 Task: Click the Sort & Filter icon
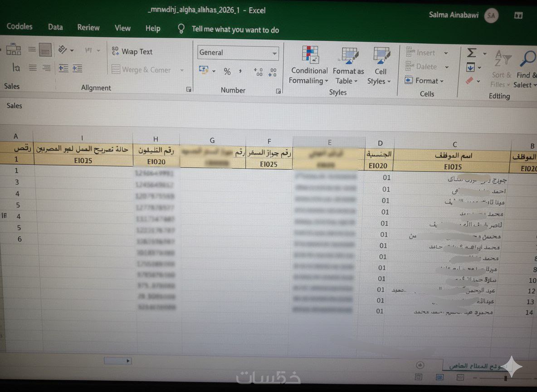[x=503, y=59]
